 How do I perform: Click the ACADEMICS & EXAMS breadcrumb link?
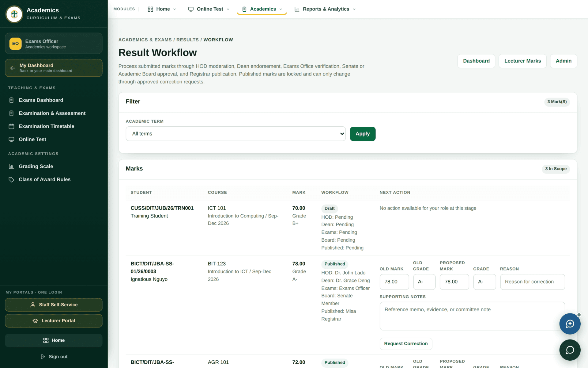[145, 40]
